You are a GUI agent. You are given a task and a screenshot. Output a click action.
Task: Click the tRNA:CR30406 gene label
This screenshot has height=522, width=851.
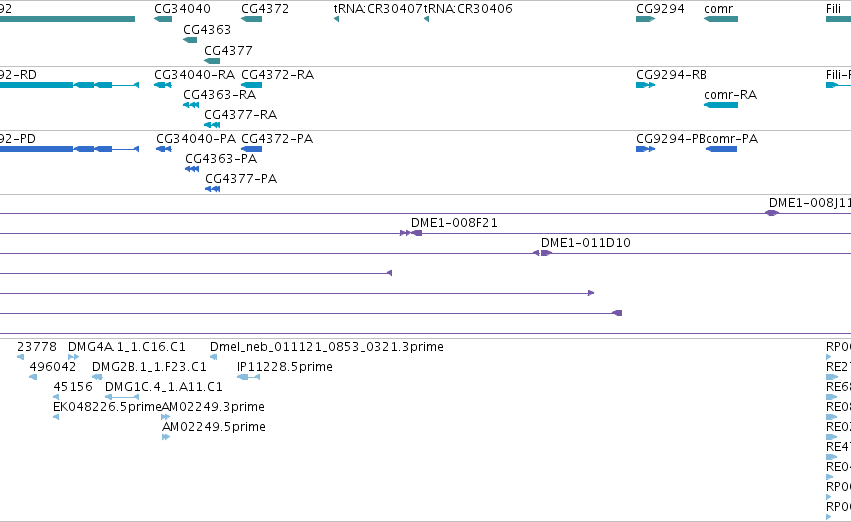click(468, 9)
